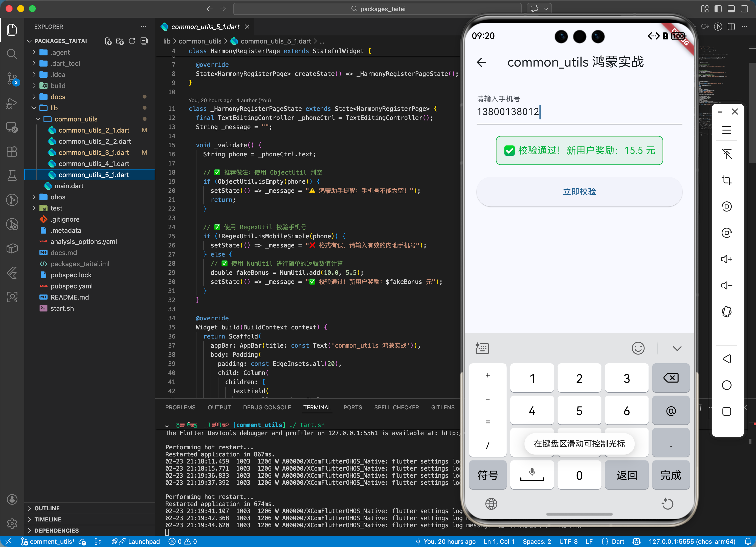Screen dimensions: 756x547
Task: Collapse the keyboard with down chevron
Action: point(677,349)
